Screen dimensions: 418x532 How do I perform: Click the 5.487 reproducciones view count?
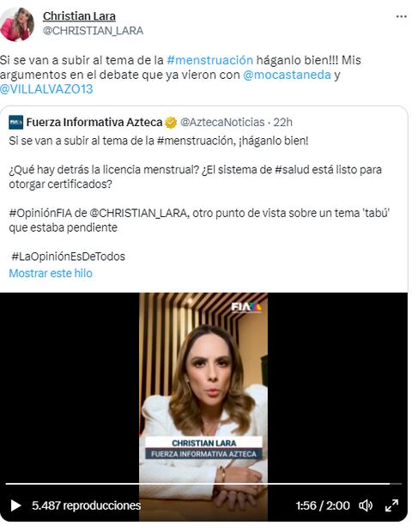pos(86,505)
